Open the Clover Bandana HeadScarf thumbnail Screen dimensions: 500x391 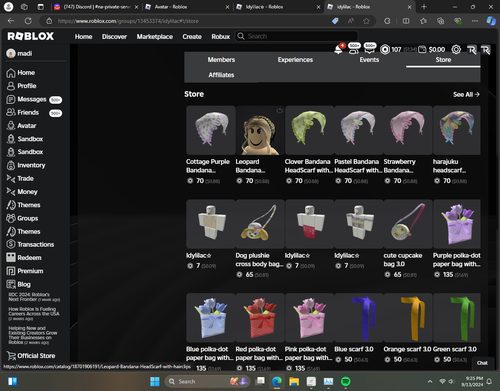310,130
